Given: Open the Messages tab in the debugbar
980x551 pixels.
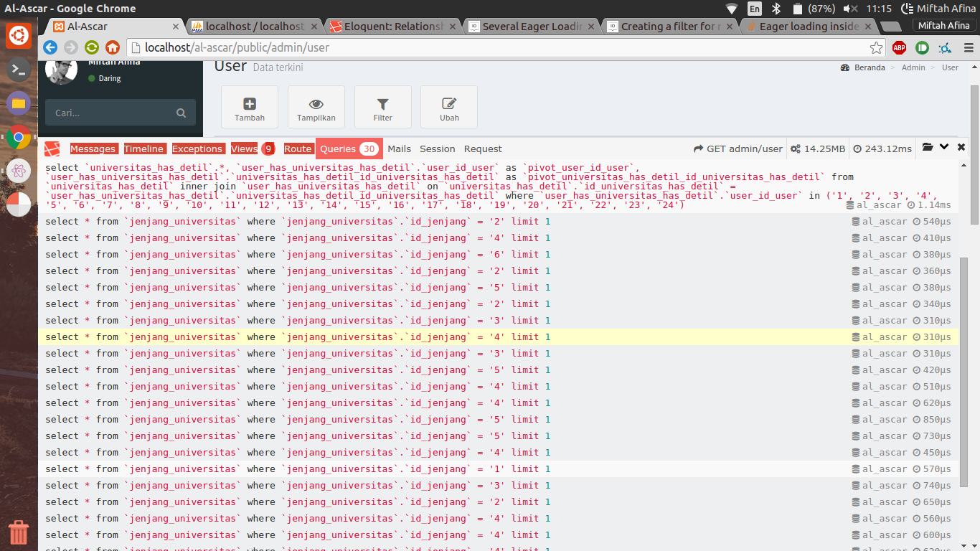Looking at the screenshot, I should pyautogui.click(x=93, y=149).
